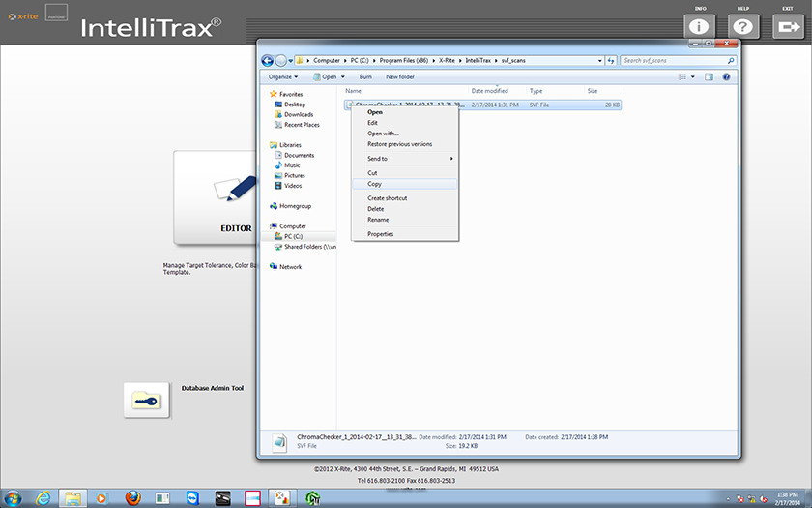Go back with the Explorer Back arrow
This screenshot has height=508, width=812.
point(267,61)
